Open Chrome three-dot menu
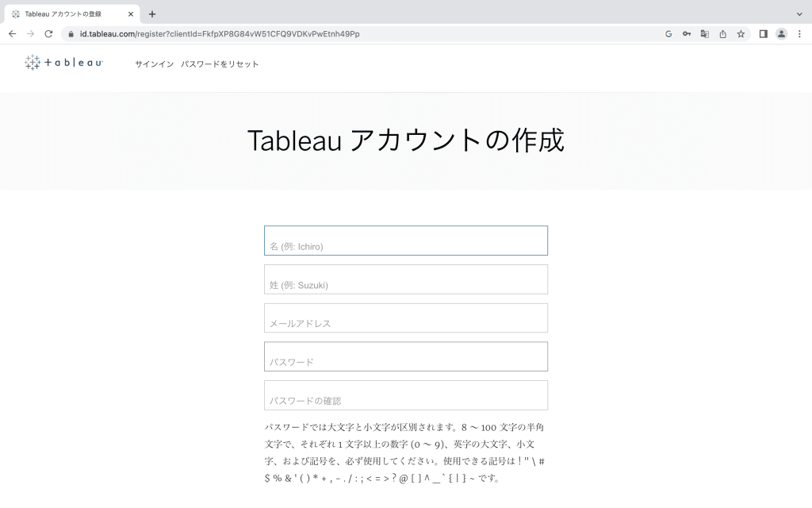812x508 pixels. [x=799, y=33]
